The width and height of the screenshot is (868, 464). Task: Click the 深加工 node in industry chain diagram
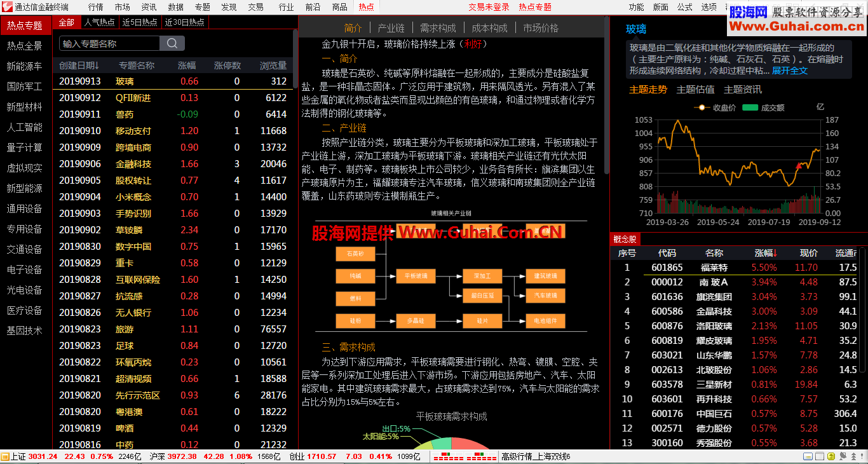tap(482, 276)
